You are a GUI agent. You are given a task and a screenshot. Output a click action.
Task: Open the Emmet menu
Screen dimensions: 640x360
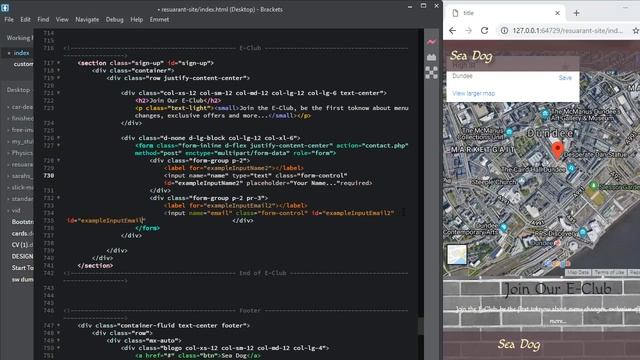pos(159,19)
